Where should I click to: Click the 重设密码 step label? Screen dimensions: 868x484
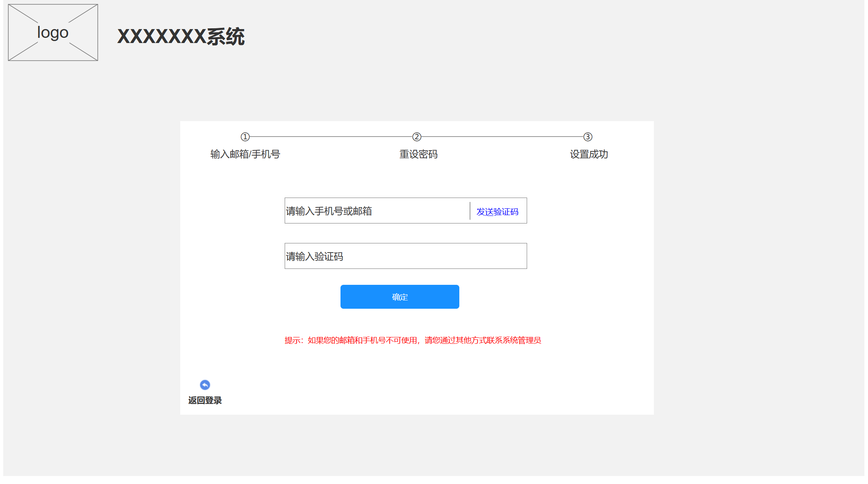(x=418, y=154)
